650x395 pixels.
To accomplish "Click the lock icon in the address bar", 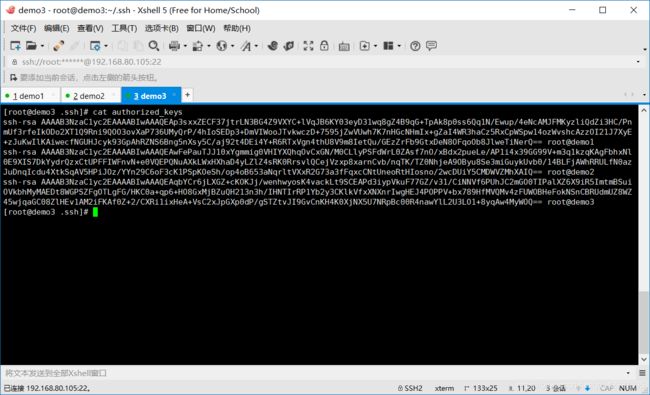I will [15, 62].
